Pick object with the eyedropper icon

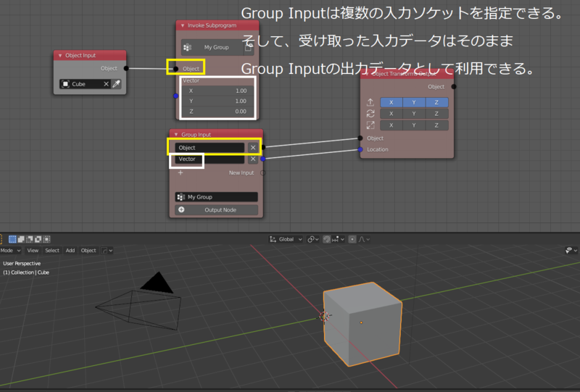(116, 84)
